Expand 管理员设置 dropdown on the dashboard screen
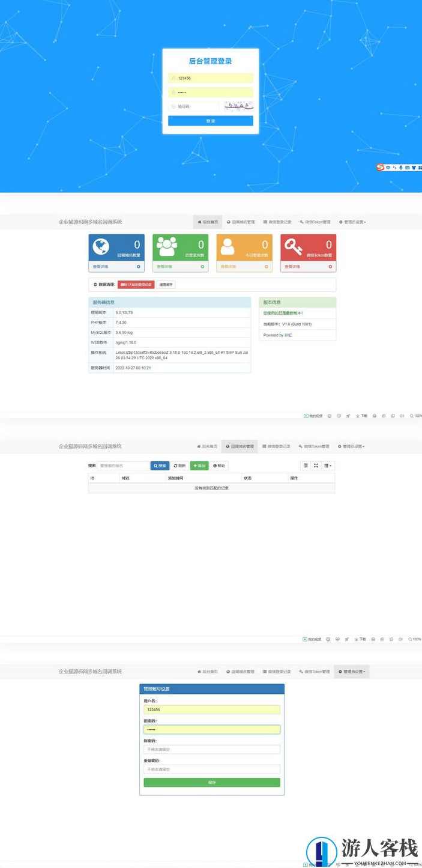This screenshot has width=422, height=868. pyautogui.click(x=352, y=222)
